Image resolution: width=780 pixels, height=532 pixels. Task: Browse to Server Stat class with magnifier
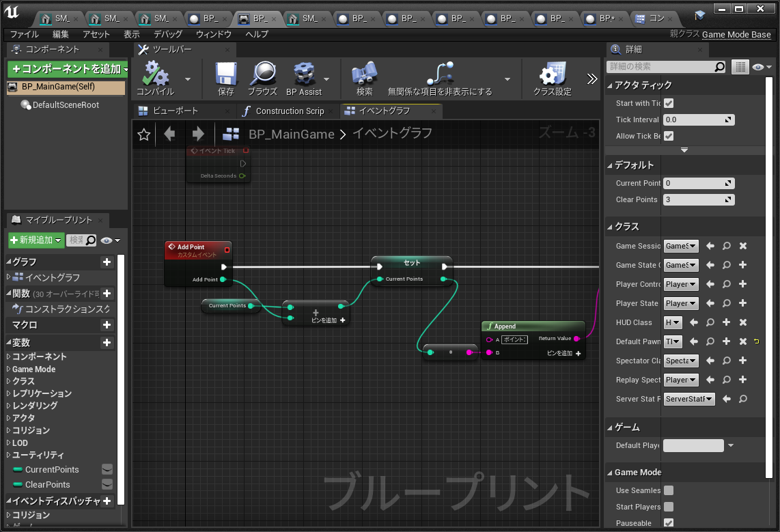point(742,399)
